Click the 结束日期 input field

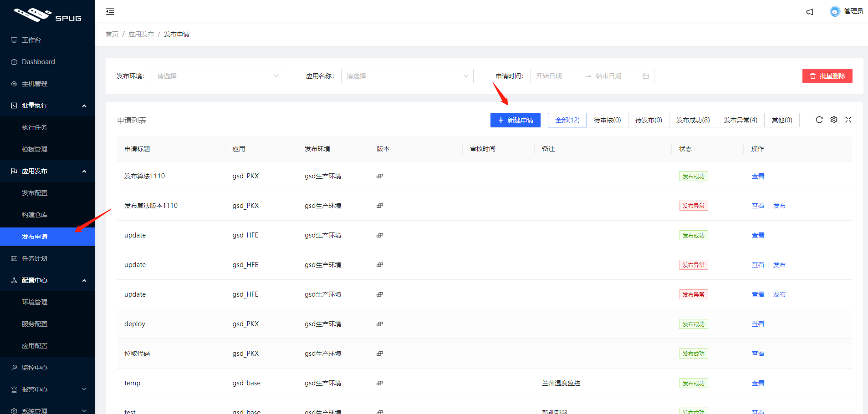pos(617,76)
